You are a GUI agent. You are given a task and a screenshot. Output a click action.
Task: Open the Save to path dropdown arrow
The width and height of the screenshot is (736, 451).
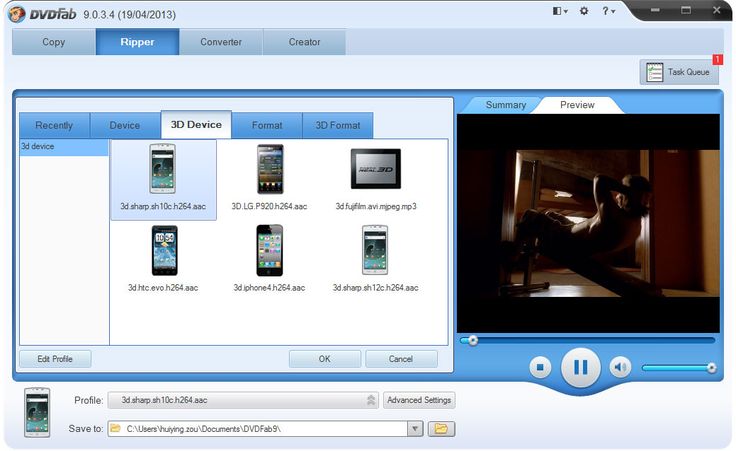[x=415, y=429]
